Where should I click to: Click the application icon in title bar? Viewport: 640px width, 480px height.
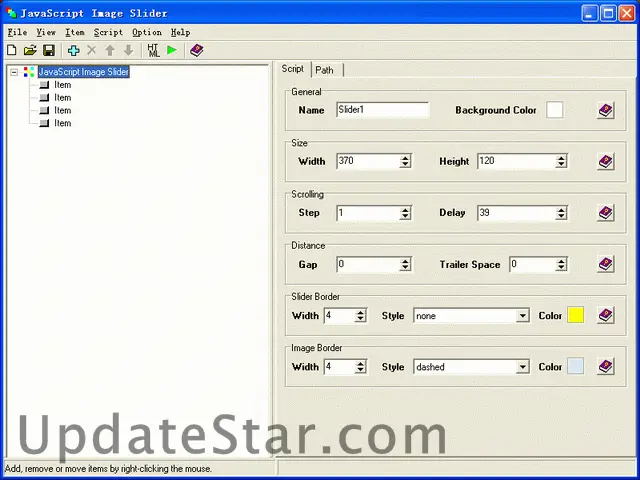point(11,13)
